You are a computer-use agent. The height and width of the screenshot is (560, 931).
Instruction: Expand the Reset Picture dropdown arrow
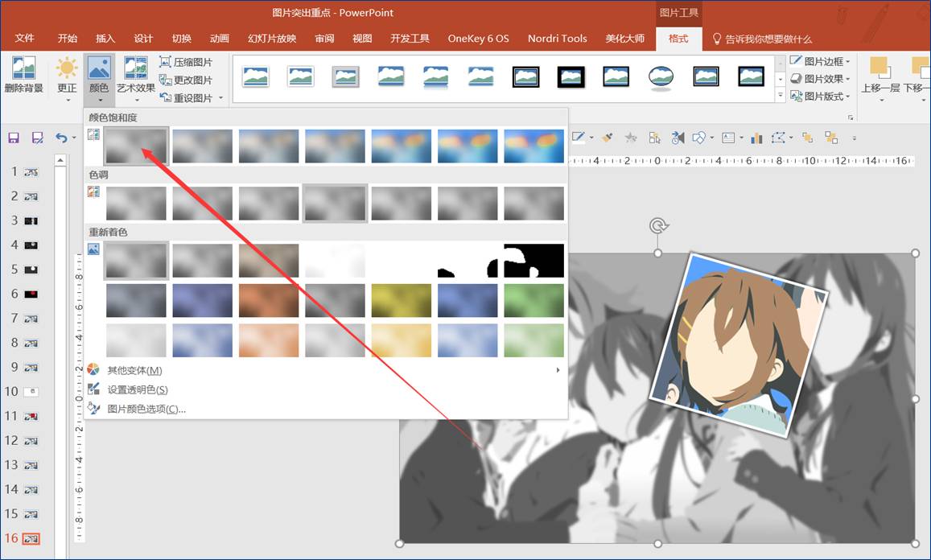pyautogui.click(x=220, y=98)
